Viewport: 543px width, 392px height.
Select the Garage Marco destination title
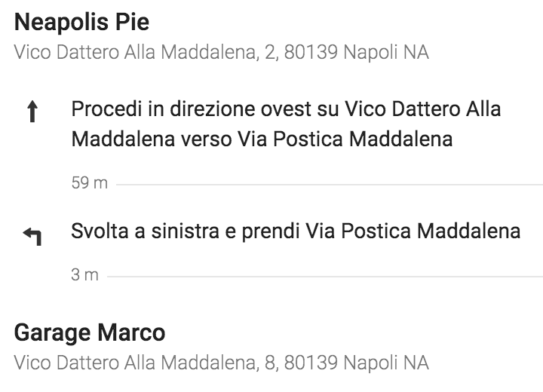(x=90, y=332)
